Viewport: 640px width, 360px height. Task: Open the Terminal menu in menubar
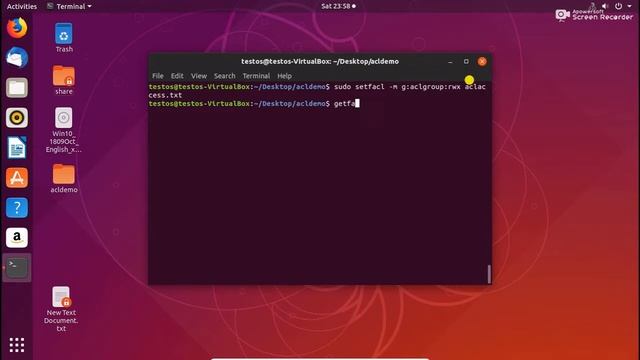point(256,76)
